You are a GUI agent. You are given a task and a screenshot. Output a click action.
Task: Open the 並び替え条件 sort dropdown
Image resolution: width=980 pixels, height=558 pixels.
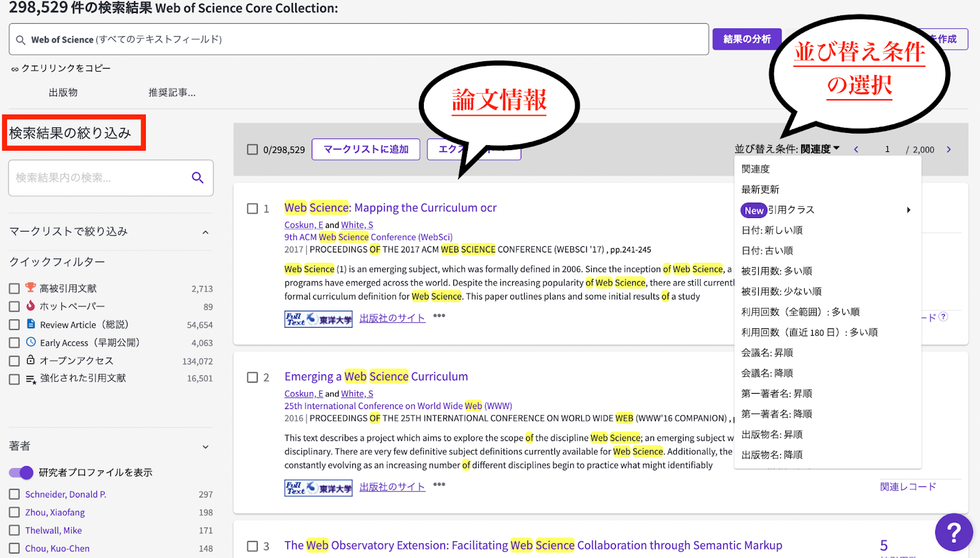point(787,149)
